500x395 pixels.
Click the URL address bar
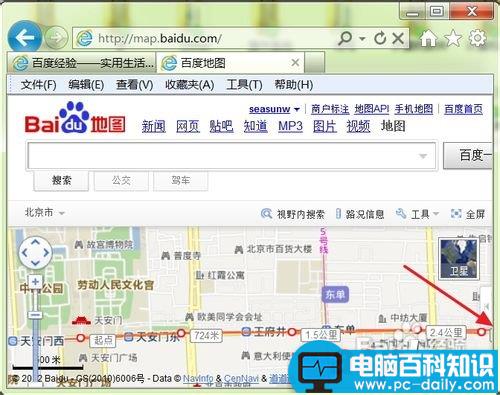(x=203, y=39)
